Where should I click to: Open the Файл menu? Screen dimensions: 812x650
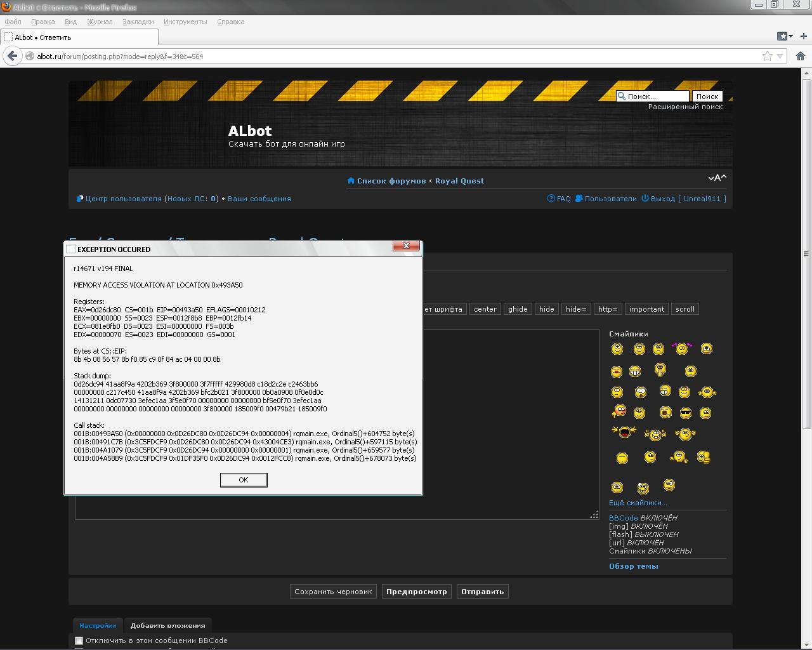[13, 22]
